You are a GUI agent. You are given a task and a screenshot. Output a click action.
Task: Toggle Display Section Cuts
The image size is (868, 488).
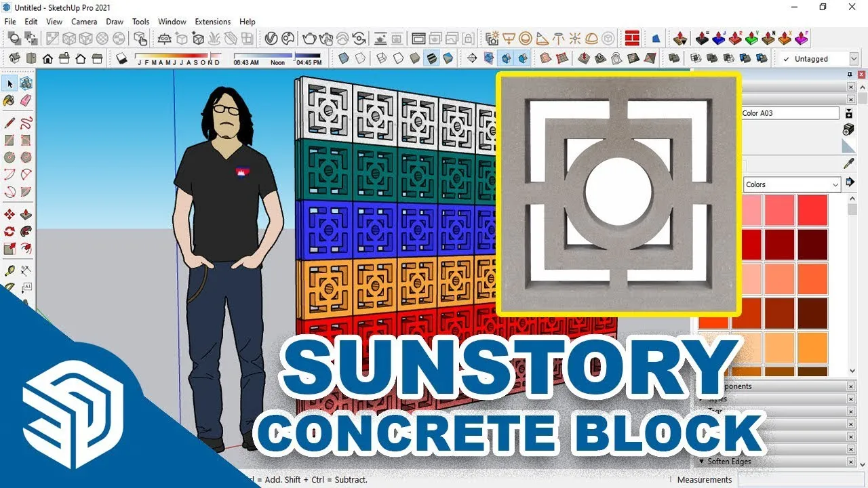click(506, 58)
